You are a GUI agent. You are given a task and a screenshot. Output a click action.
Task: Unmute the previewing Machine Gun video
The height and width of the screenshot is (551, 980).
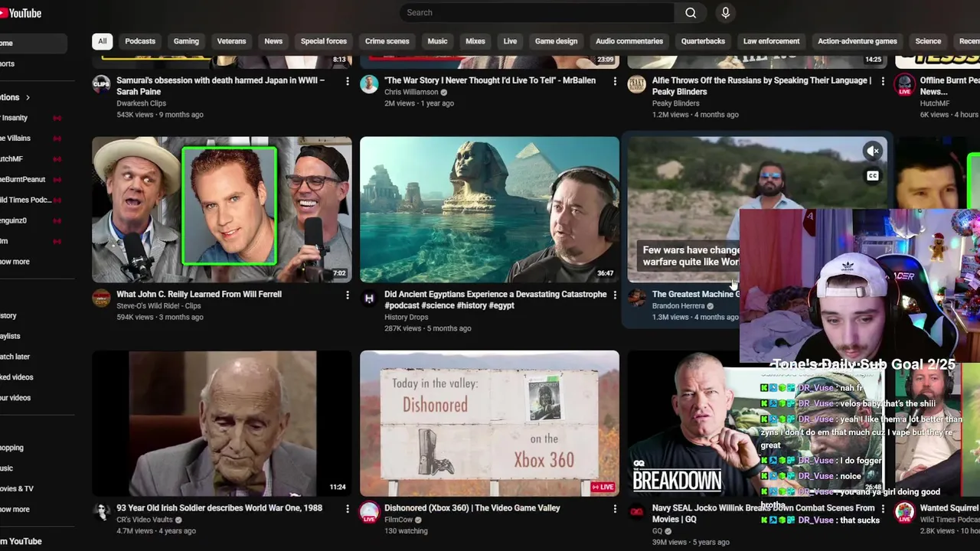872,152
